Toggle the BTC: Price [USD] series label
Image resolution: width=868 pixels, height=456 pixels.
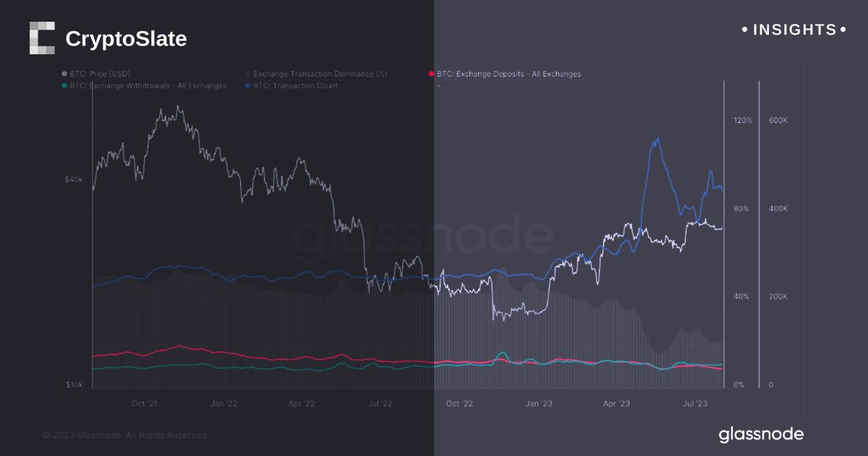click(x=101, y=74)
